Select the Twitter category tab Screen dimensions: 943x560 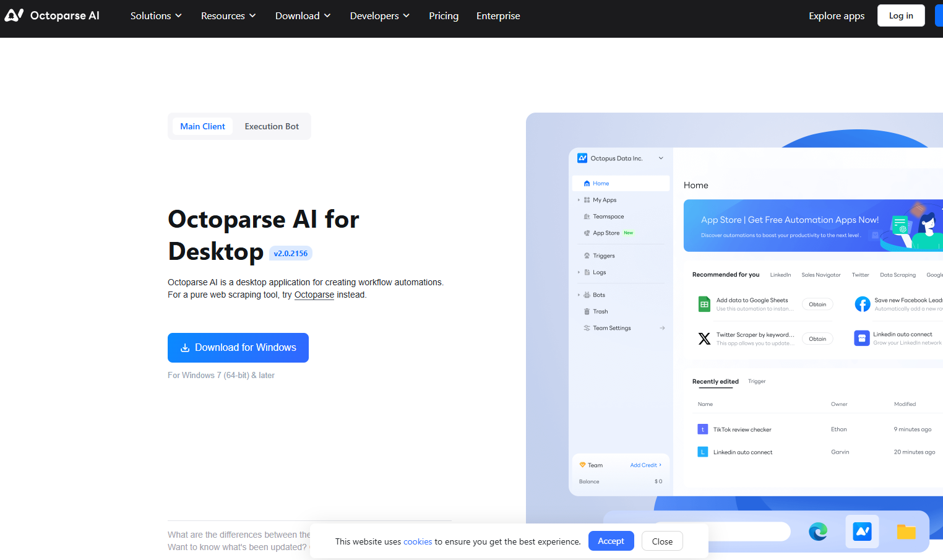tap(860, 275)
